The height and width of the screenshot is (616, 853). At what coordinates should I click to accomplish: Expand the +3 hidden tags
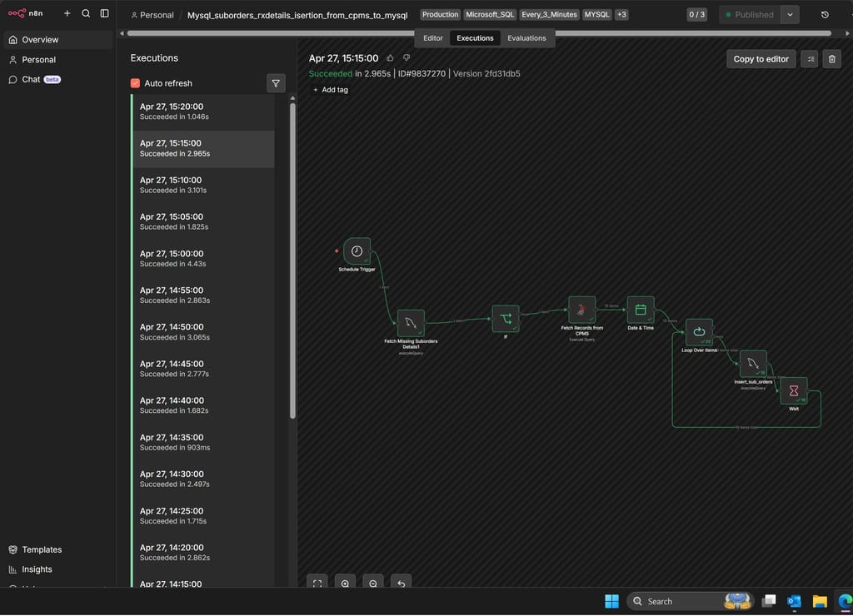(621, 15)
